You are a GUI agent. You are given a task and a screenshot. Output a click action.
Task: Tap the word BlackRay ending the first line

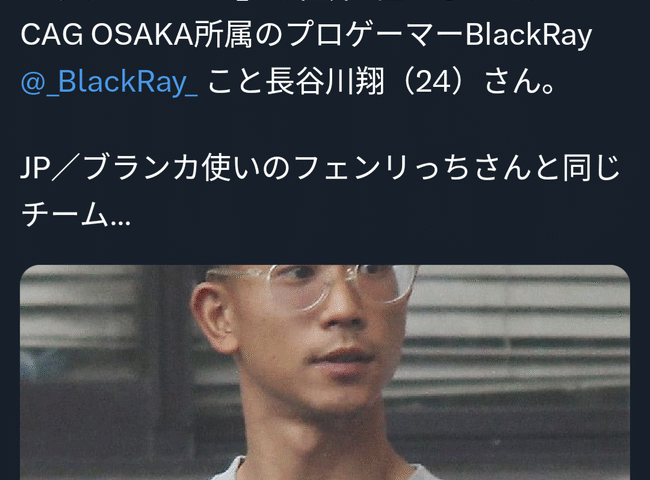tap(529, 35)
